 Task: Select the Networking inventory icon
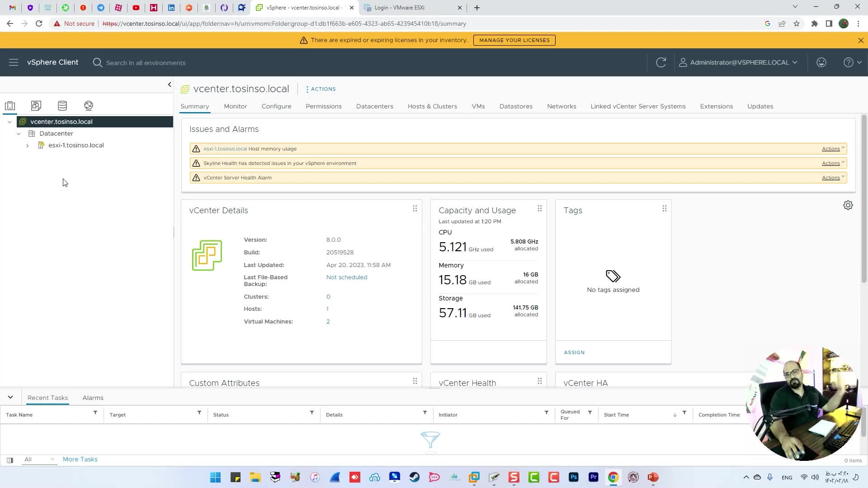[89, 106]
